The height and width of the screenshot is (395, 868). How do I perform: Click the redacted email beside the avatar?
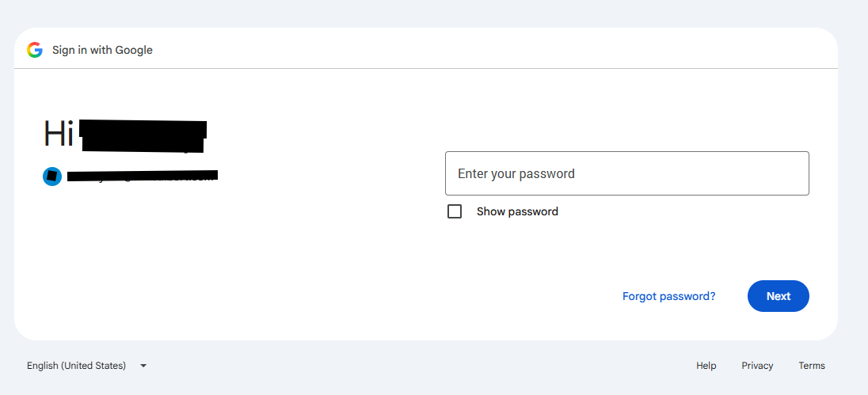pyautogui.click(x=143, y=176)
